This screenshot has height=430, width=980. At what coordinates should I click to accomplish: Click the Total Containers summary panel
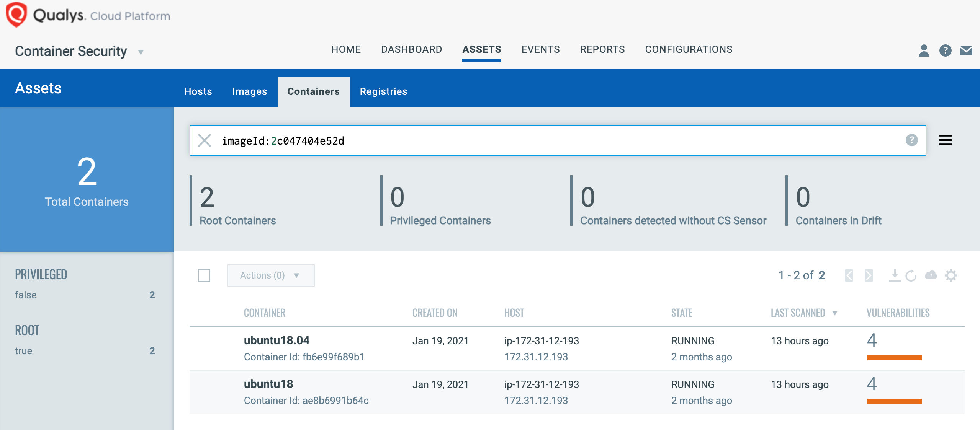click(87, 180)
